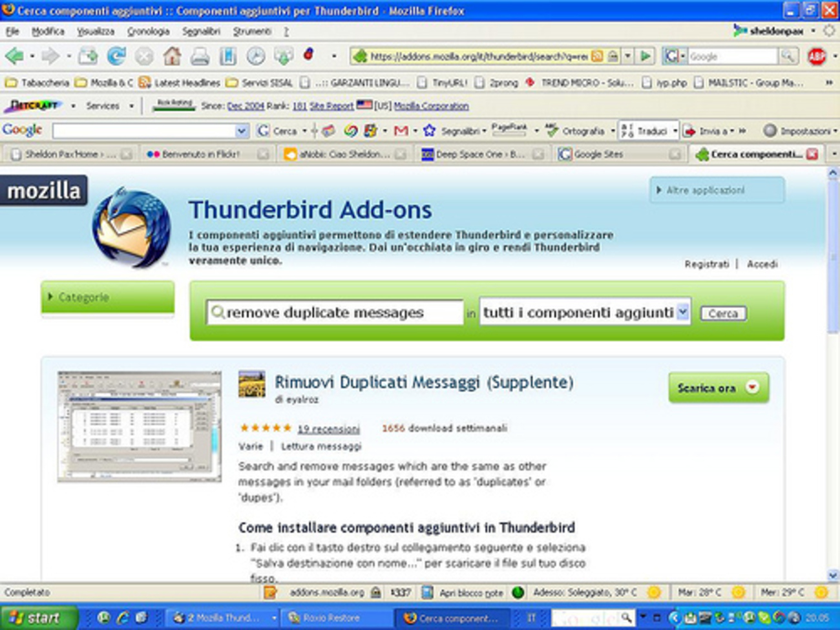Image resolution: width=840 pixels, height=630 pixels.
Task: Click the Adblock Plus ABP icon
Action: (x=817, y=57)
